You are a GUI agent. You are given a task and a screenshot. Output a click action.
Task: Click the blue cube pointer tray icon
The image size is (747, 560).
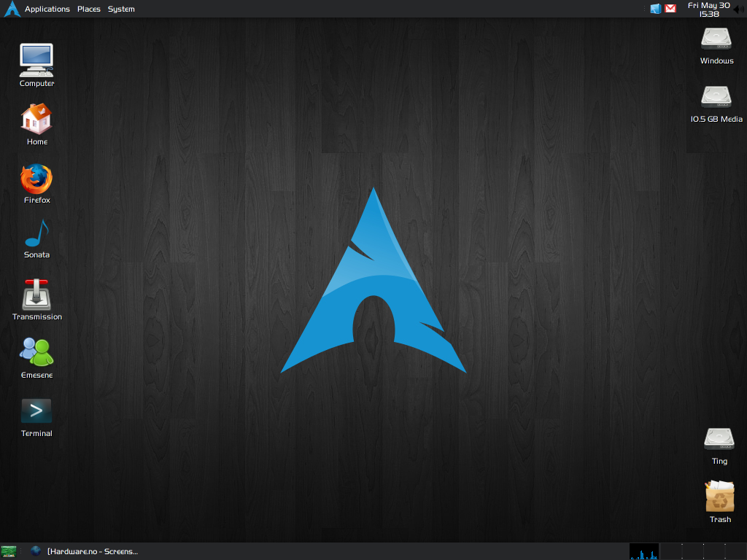656,9
